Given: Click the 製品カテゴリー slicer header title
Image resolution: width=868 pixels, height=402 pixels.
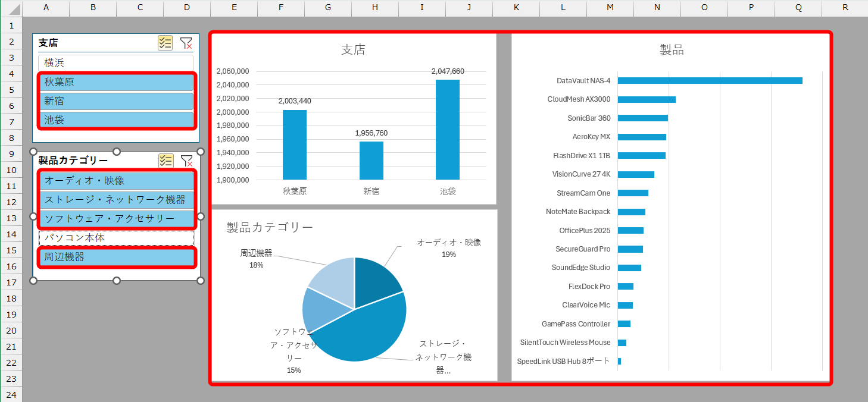Looking at the screenshot, I should tap(73, 161).
